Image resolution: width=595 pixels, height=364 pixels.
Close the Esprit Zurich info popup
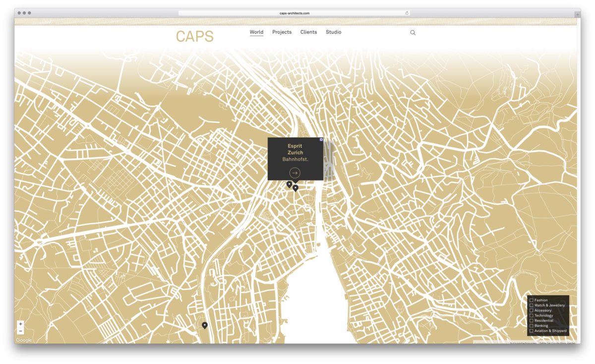(321, 140)
